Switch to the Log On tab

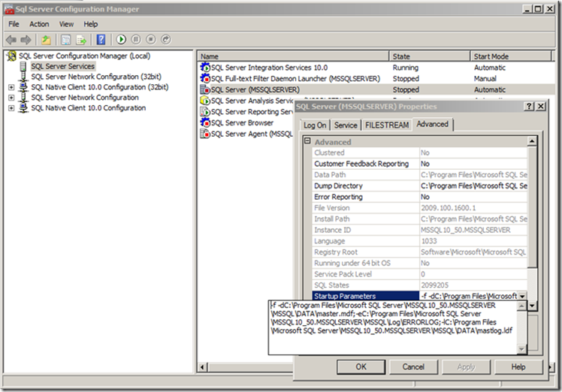click(x=315, y=125)
